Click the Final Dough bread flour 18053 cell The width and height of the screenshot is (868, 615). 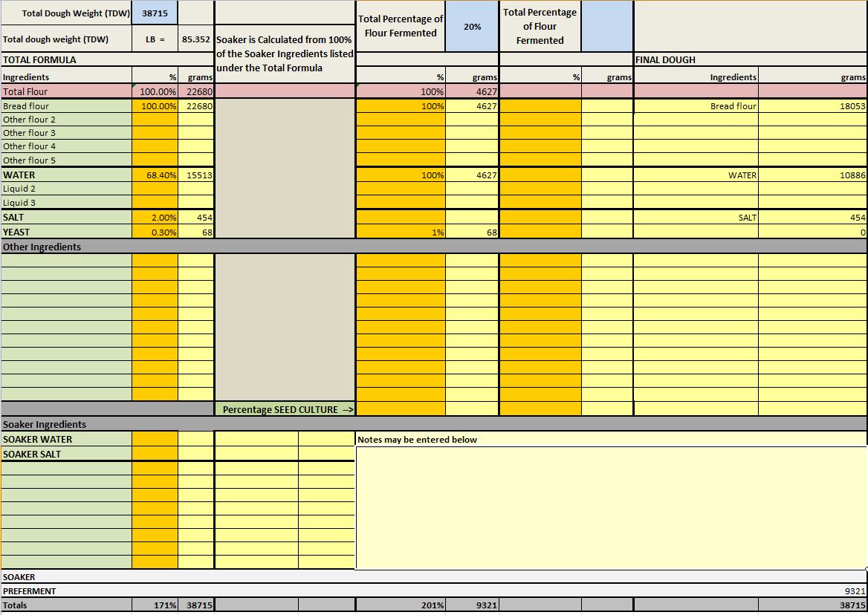click(812, 106)
